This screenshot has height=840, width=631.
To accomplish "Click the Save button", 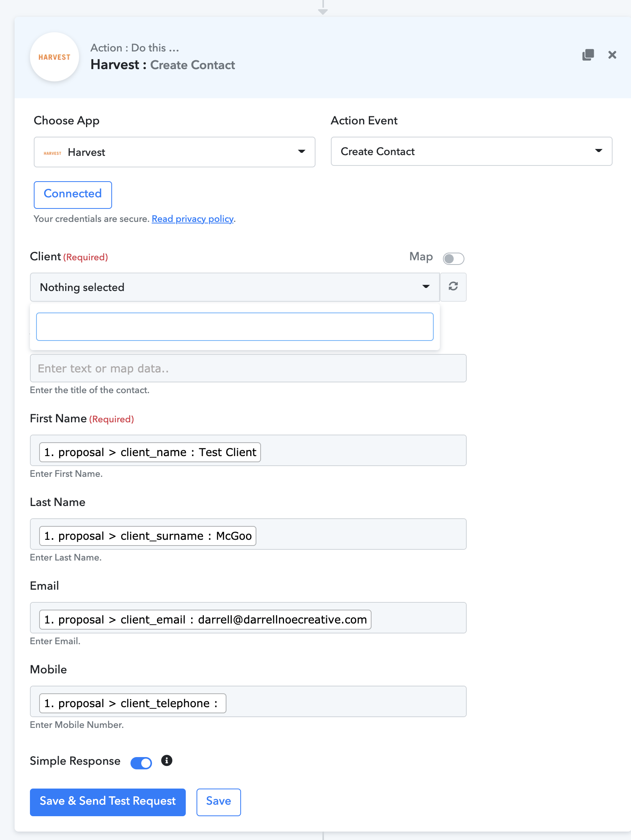I will point(219,802).
